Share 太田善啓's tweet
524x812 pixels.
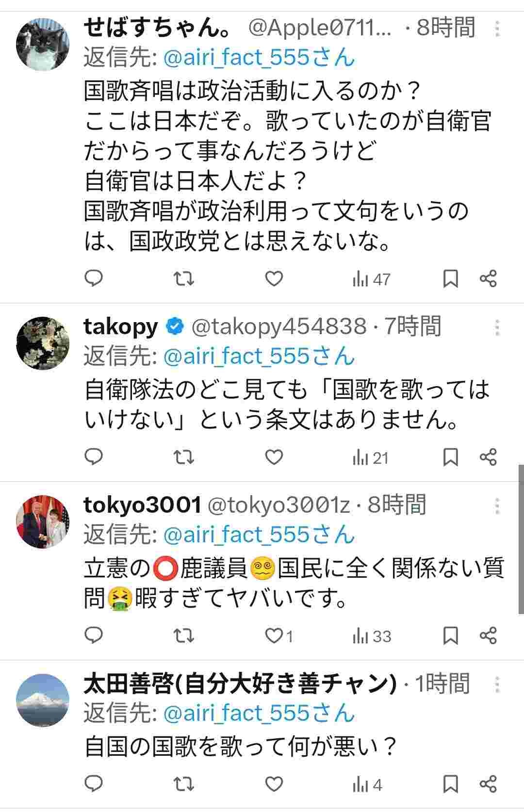click(488, 784)
